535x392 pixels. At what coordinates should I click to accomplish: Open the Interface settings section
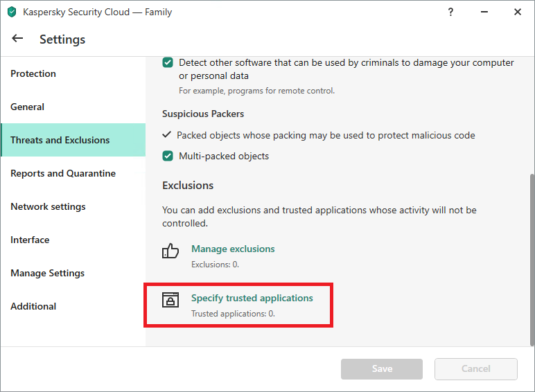click(x=30, y=240)
